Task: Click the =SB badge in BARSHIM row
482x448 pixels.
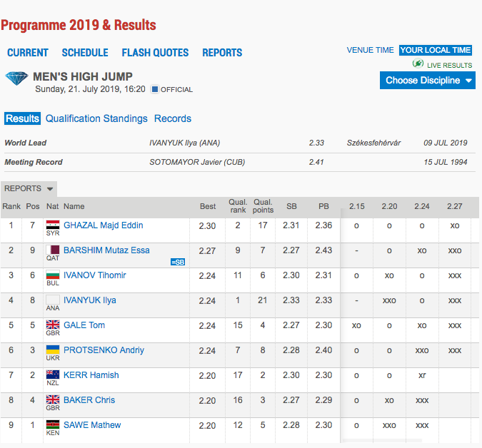Action: click(x=178, y=262)
